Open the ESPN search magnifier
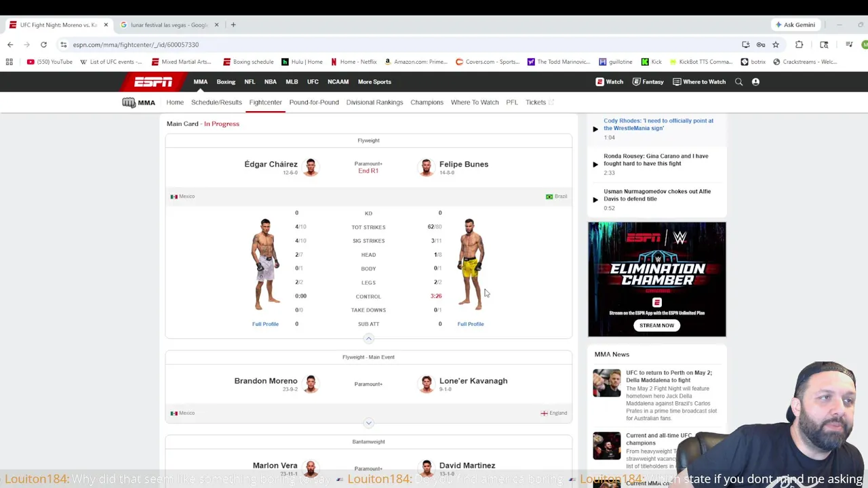The height and width of the screenshot is (488, 868). (x=738, y=82)
